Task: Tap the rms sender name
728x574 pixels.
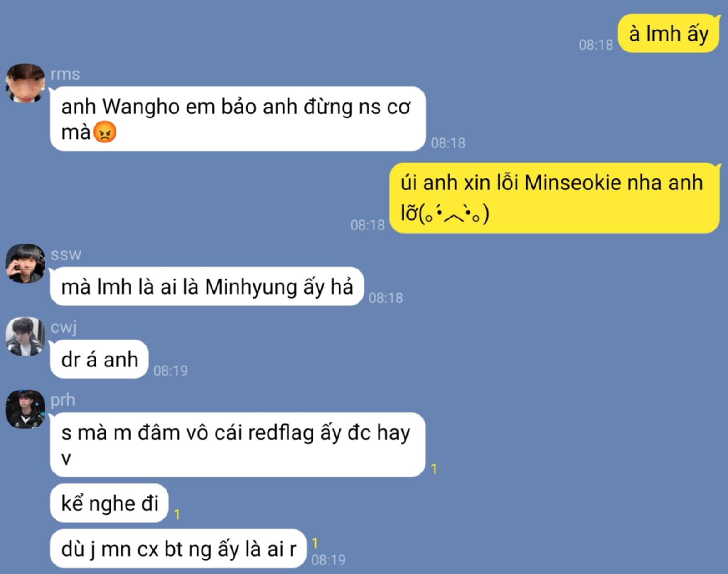Action: point(65,74)
